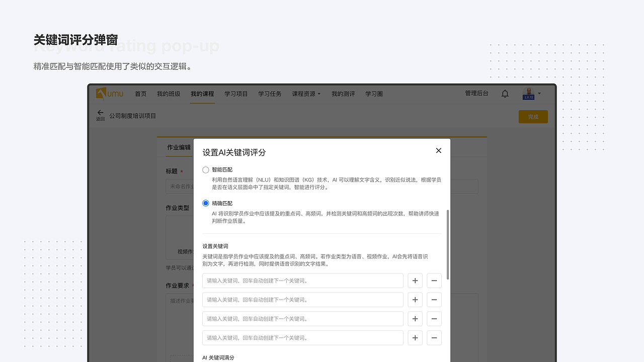Remove the first keyword row with its minus icon
Screen dimensions: 644x362
[x=434, y=281]
